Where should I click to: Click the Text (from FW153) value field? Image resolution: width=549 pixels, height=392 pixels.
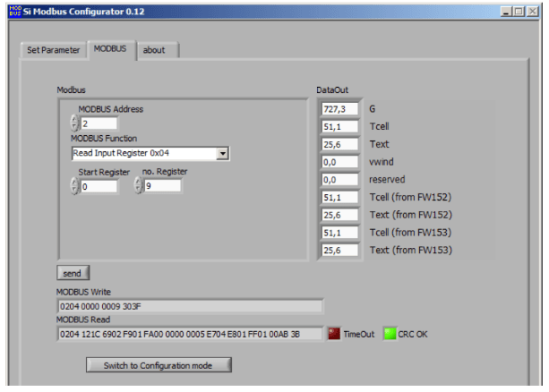point(339,251)
